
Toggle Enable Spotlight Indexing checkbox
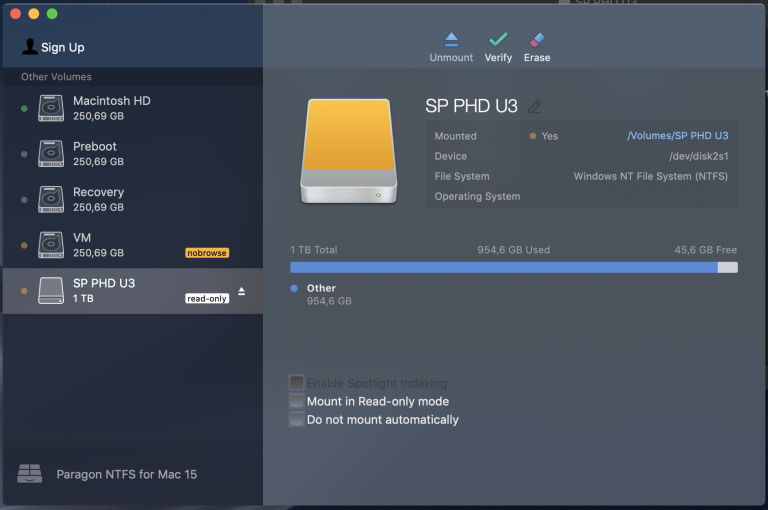[x=296, y=383]
